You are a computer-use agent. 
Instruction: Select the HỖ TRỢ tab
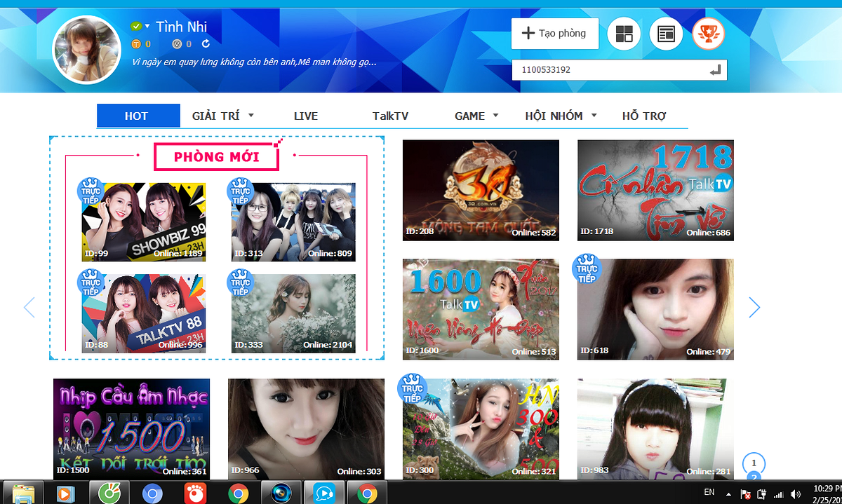tap(644, 116)
